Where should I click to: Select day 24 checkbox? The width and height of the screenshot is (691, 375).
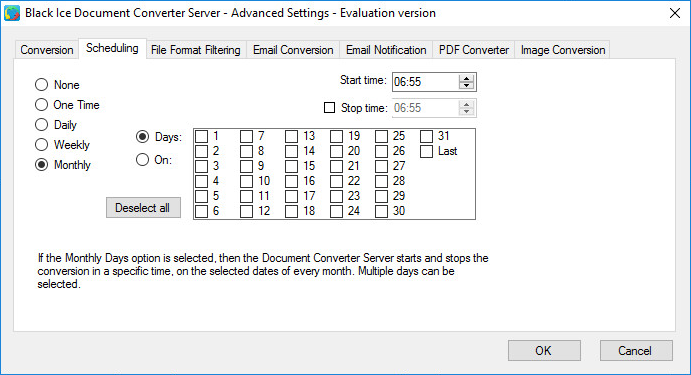[336, 211]
